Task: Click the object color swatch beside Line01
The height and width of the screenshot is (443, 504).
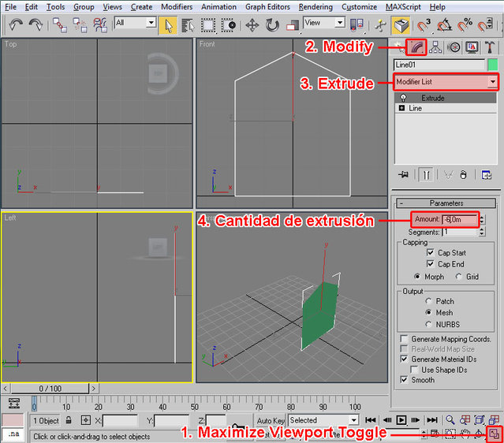Action: [493, 65]
